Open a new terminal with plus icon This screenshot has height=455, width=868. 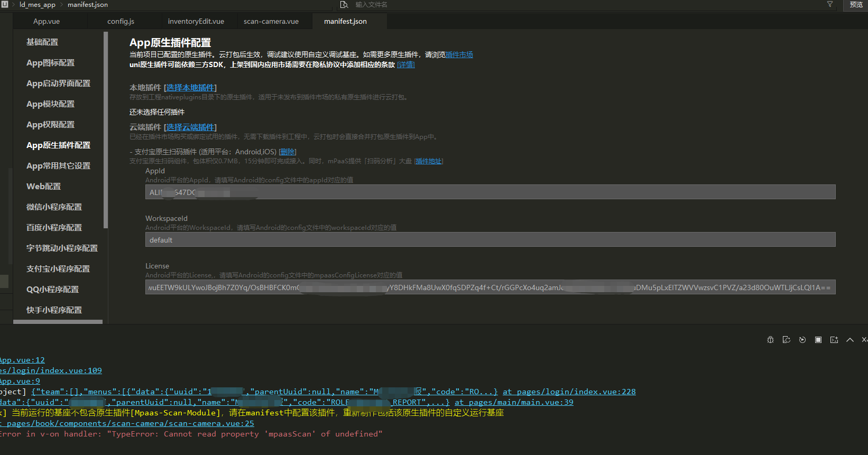tap(834, 340)
